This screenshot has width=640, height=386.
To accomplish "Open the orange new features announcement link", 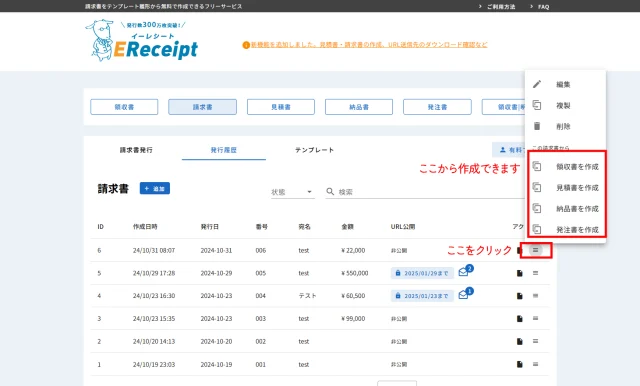I will point(369,45).
